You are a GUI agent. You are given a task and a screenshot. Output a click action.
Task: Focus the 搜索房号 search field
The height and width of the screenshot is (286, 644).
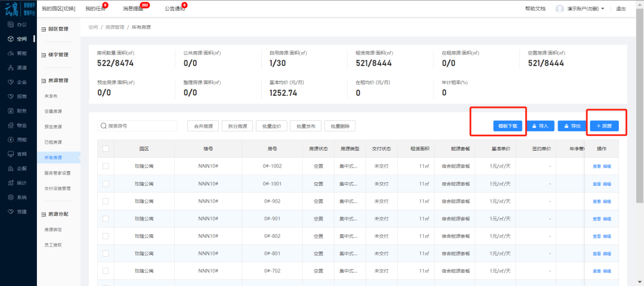point(137,126)
